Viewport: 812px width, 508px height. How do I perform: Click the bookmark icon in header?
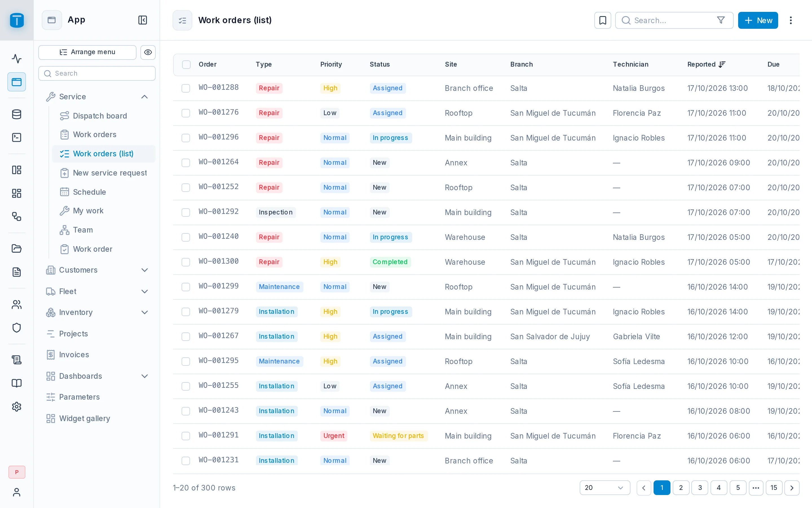(603, 20)
